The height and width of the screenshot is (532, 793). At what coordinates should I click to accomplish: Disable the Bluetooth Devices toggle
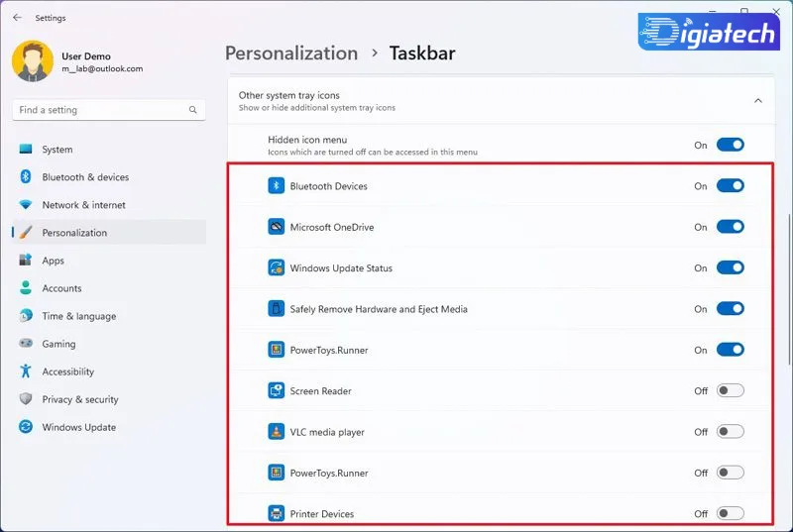731,186
